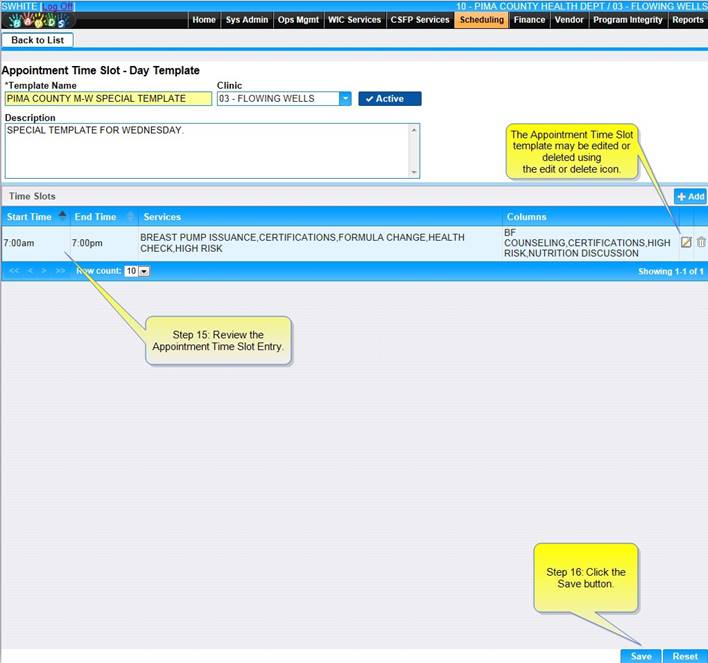Open the Scheduling menu

click(x=481, y=20)
